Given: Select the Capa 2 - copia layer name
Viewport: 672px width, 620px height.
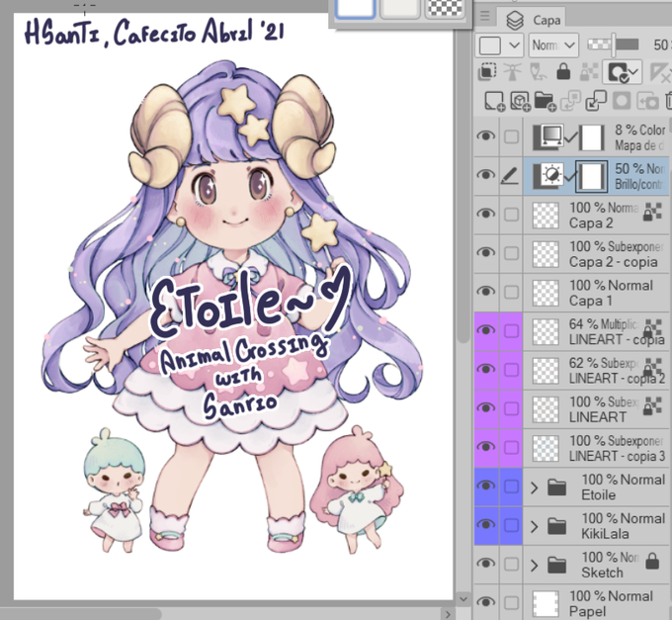Looking at the screenshot, I should point(613,262).
